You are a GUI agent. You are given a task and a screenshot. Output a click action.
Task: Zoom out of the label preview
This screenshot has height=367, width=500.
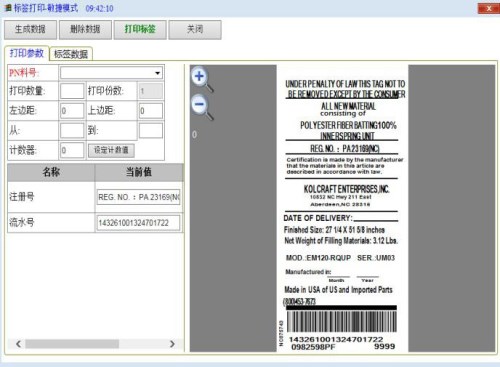coord(202,107)
